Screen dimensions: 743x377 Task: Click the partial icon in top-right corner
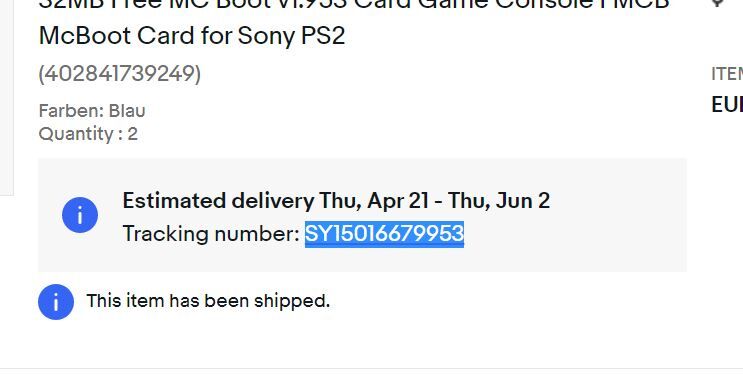[717, 3]
